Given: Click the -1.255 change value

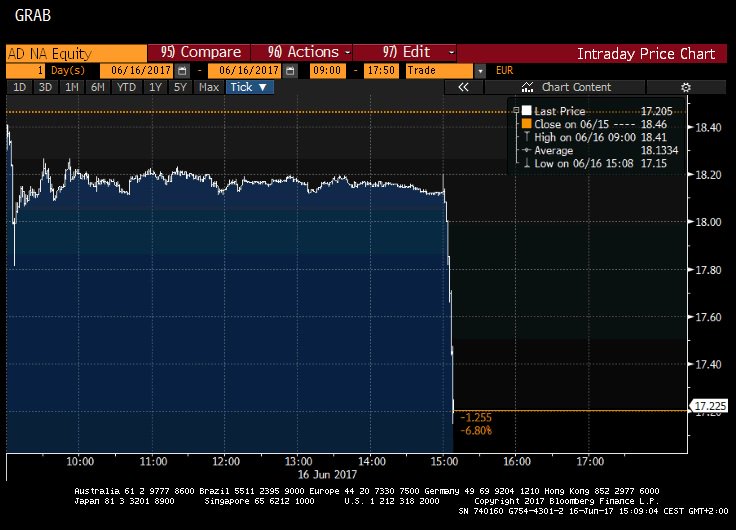Looking at the screenshot, I should pyautogui.click(x=476, y=417).
